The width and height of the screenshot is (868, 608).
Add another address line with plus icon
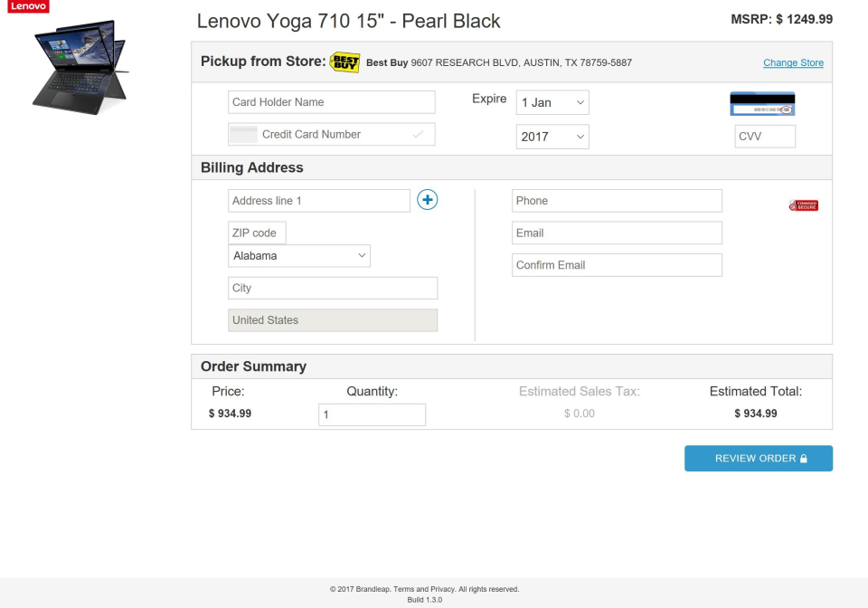click(x=427, y=200)
